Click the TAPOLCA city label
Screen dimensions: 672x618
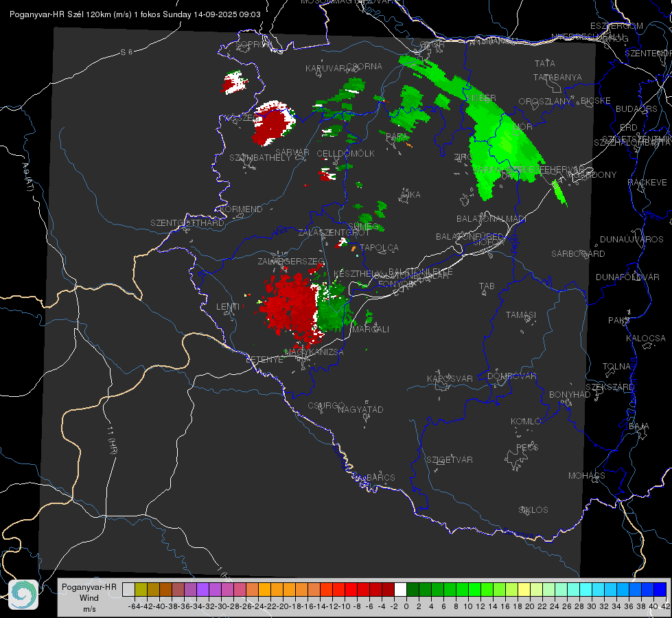(x=379, y=248)
